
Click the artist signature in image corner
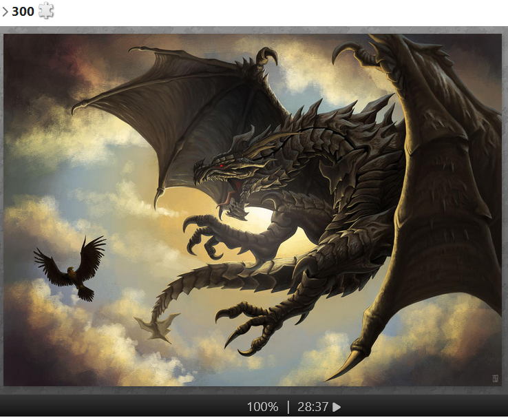click(494, 378)
